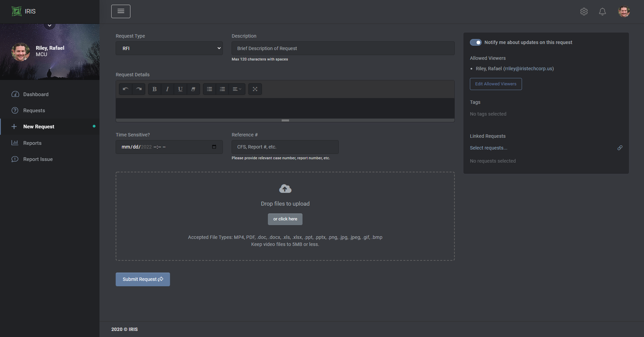This screenshot has width=644, height=337.
Task: Toggle italic formatting in the editor
Action: 167,89
